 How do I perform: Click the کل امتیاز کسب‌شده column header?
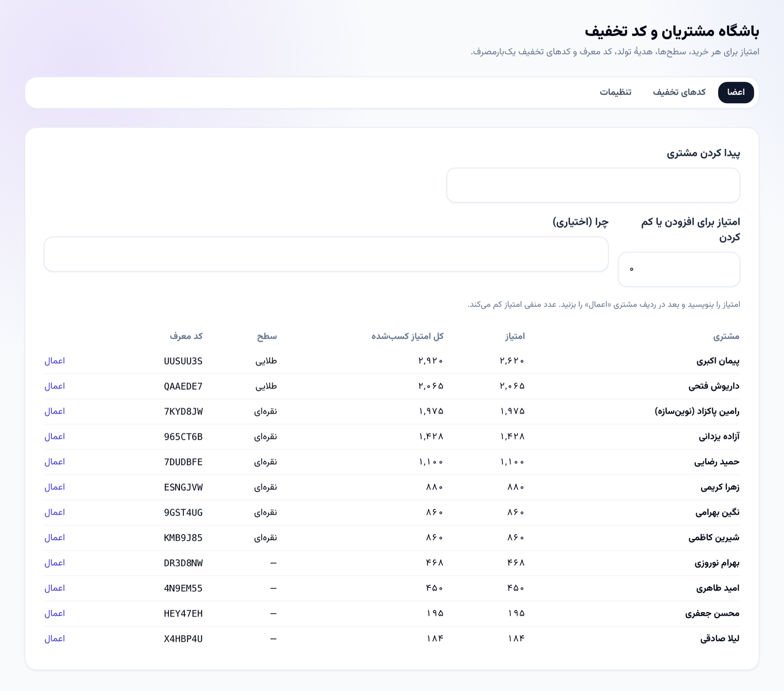click(407, 336)
